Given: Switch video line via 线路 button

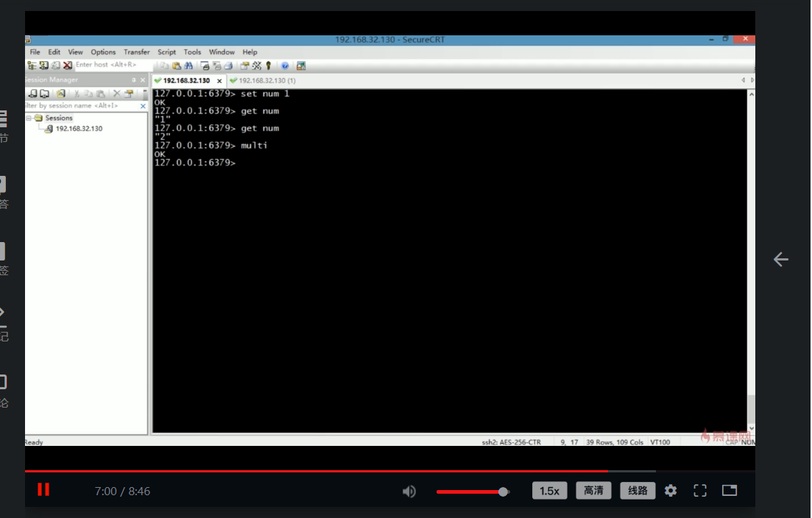Looking at the screenshot, I should click(x=638, y=491).
